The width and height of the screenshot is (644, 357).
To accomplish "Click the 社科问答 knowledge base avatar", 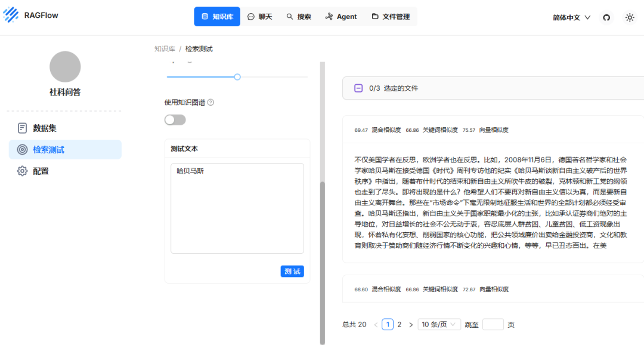I will 65,67.
